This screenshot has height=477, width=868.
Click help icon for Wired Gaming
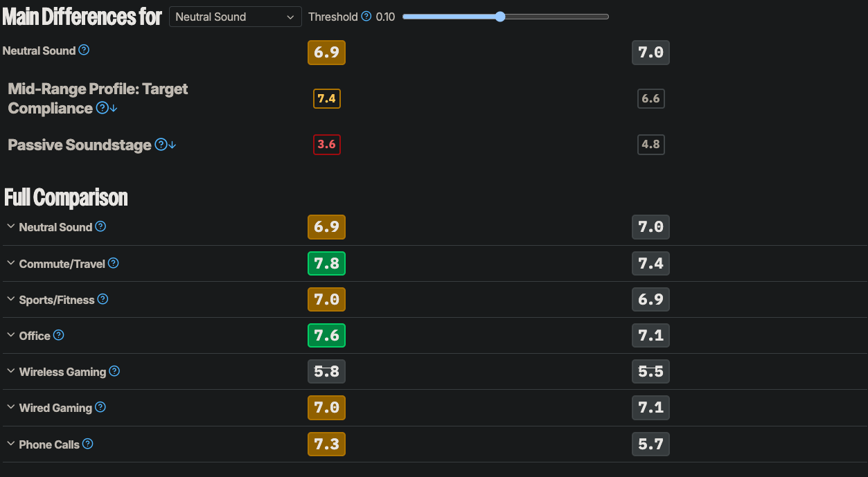(100, 407)
